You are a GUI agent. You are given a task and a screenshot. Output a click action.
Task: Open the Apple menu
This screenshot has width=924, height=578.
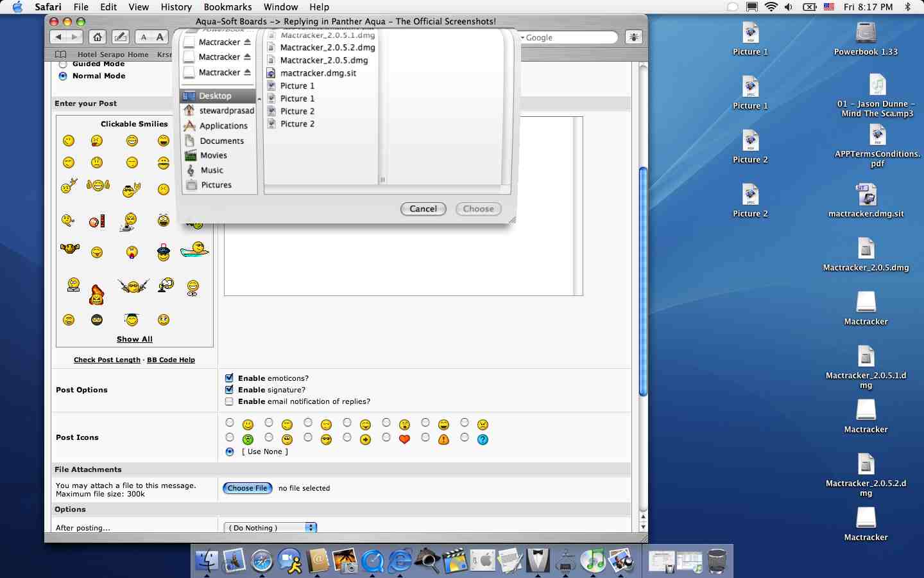point(17,7)
